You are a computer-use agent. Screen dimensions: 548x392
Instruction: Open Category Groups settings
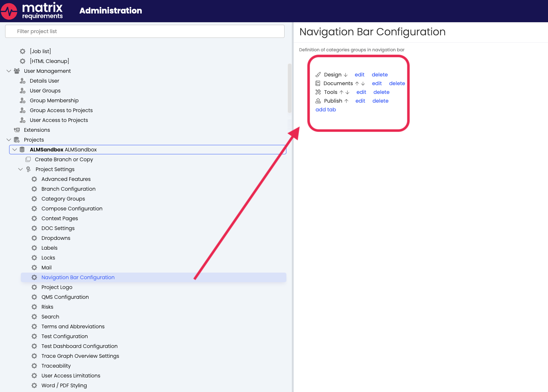pos(63,199)
